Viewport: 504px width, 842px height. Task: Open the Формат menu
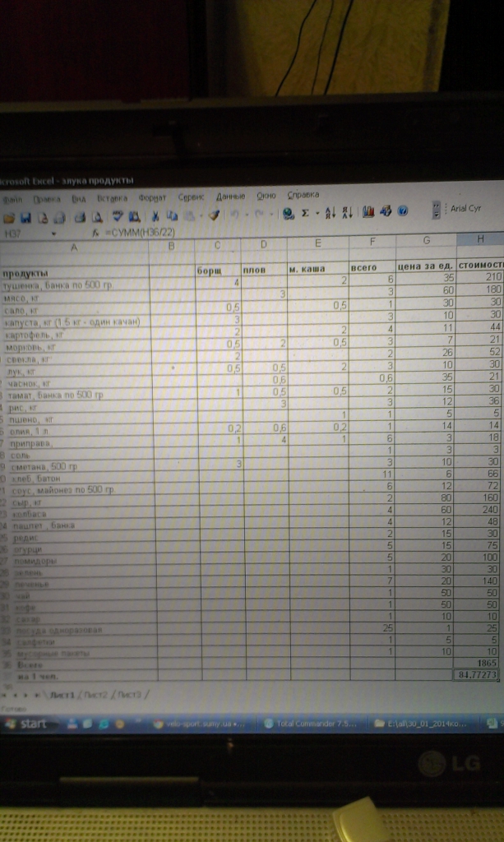click(x=152, y=198)
